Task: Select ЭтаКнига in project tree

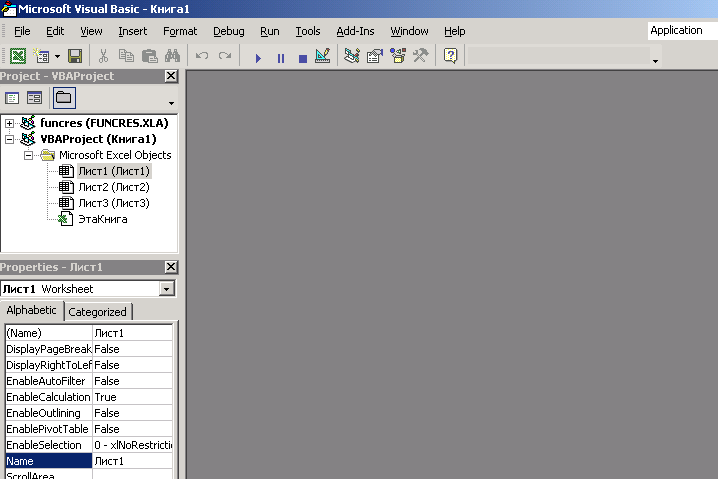Action: (x=103, y=219)
